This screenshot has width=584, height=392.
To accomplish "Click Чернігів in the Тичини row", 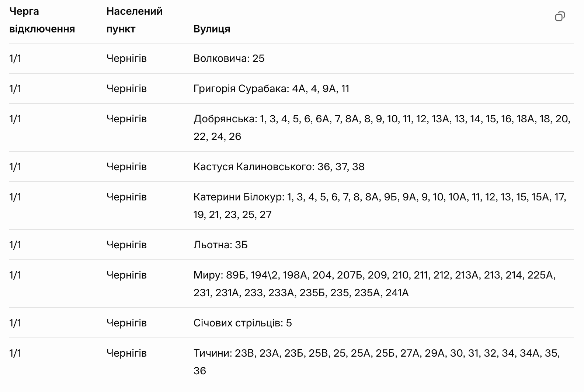I will (x=126, y=353).
